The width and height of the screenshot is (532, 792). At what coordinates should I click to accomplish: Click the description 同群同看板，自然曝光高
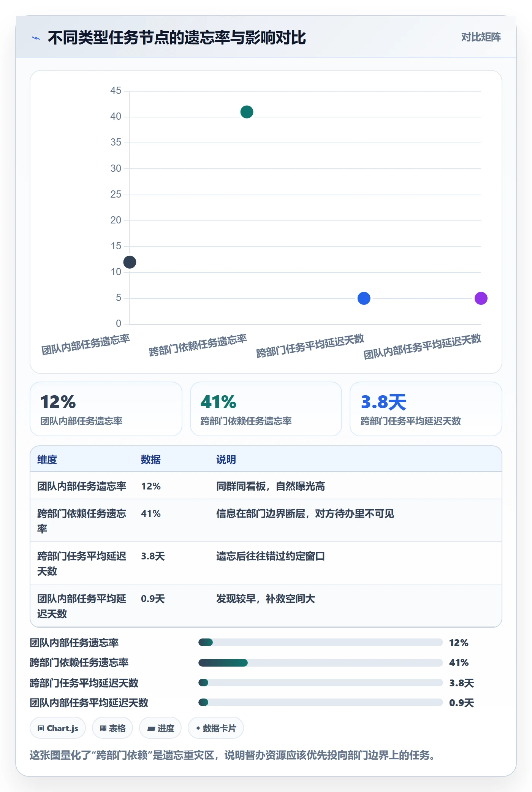[271, 486]
